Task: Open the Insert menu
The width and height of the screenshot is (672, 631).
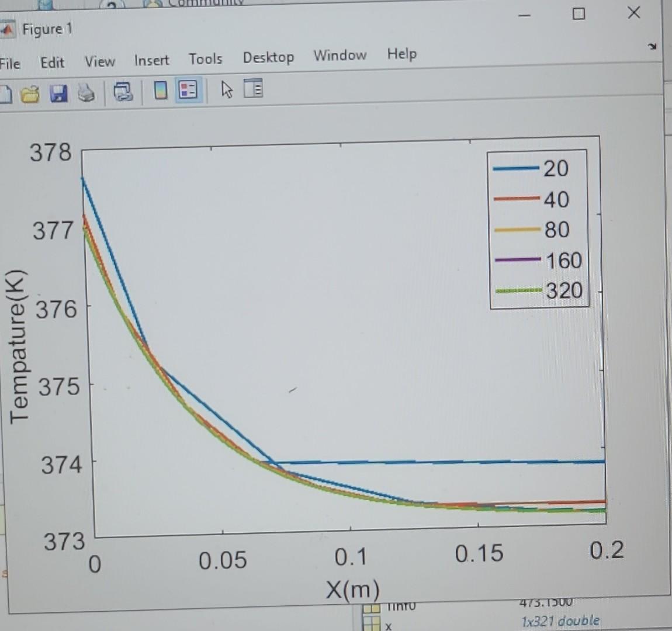Action: point(151,60)
